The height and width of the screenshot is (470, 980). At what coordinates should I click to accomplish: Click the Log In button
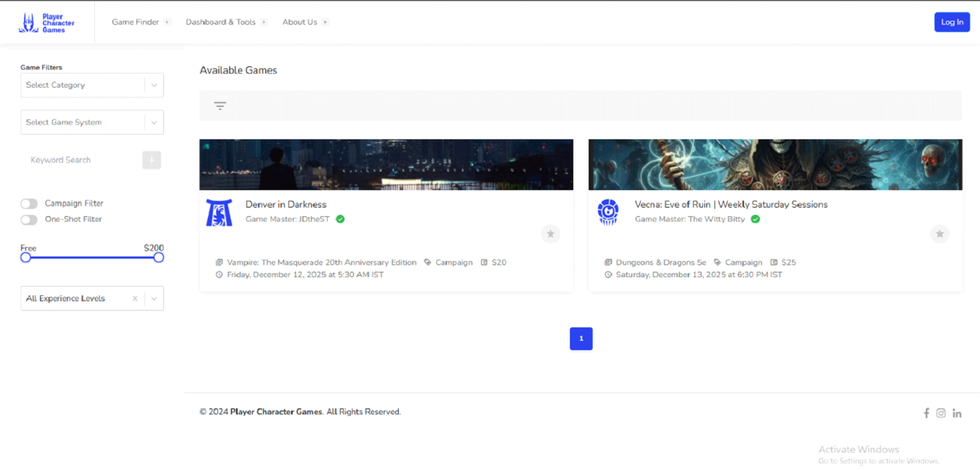[952, 21]
